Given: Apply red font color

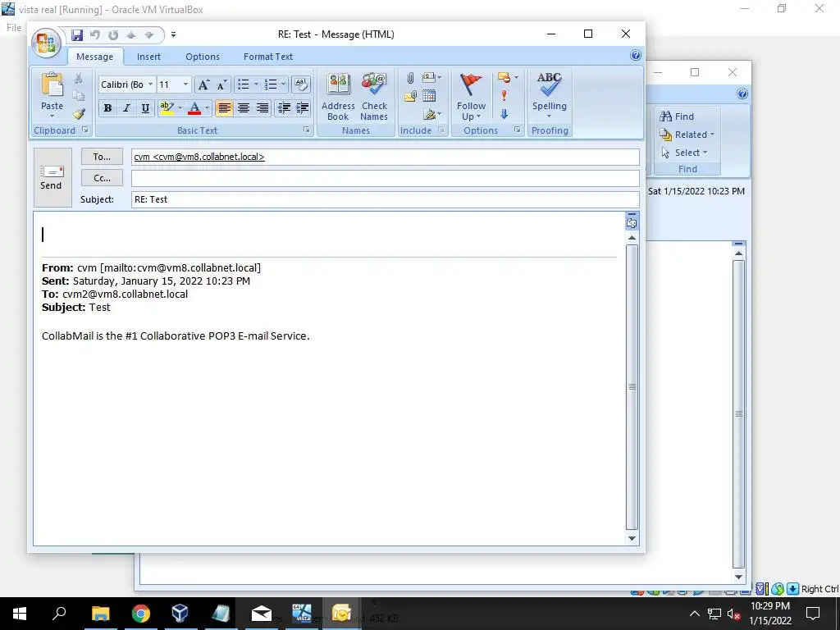Looking at the screenshot, I should 194,108.
